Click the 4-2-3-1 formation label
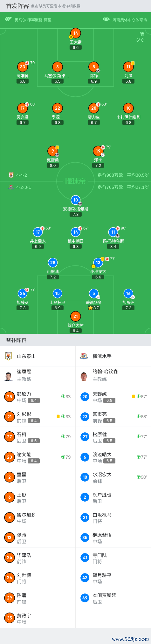 click(24, 187)
